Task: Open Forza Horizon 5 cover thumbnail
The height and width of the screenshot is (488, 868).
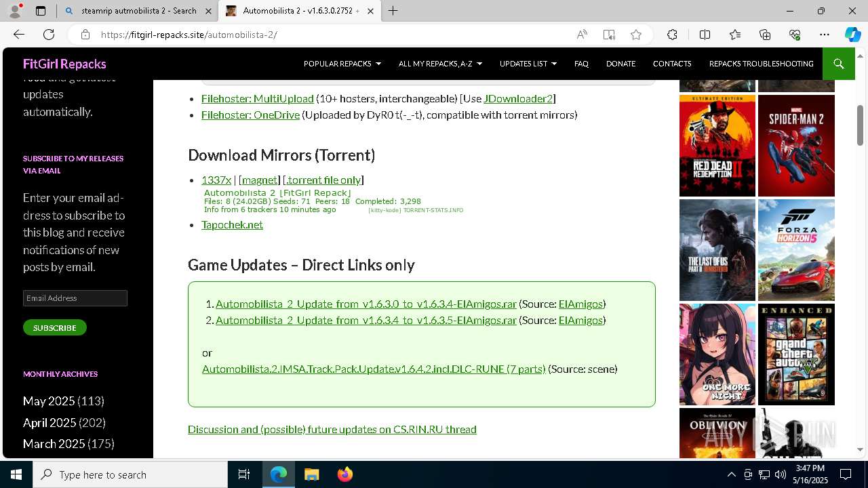Action: [796, 250]
